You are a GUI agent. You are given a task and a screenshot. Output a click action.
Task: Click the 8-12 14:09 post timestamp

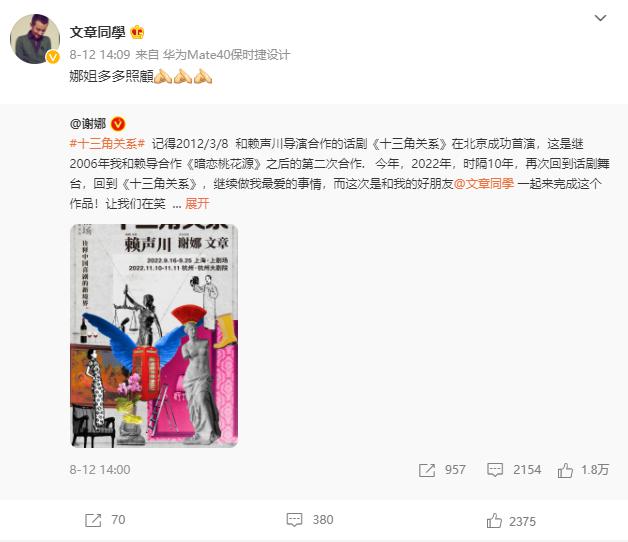[x=100, y=55]
